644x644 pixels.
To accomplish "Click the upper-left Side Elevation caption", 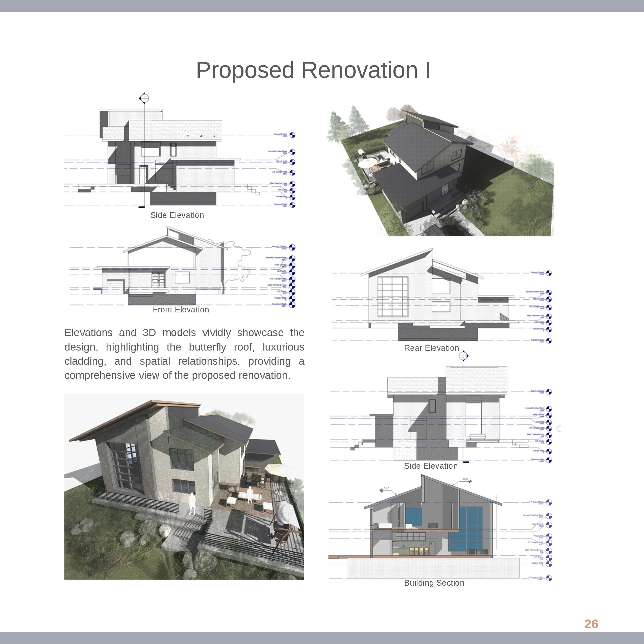I will (177, 215).
